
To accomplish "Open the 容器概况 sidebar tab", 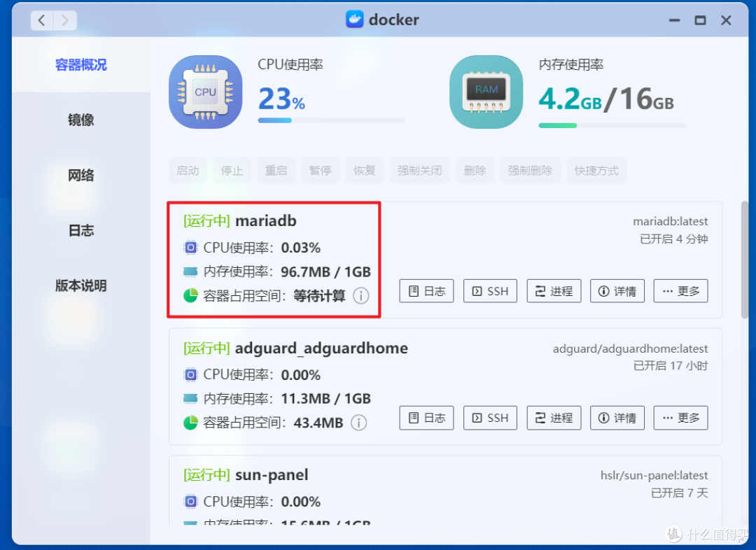I will (x=81, y=64).
